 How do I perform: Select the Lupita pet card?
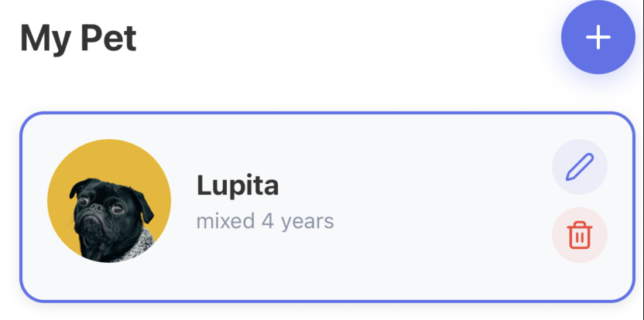pos(327,207)
